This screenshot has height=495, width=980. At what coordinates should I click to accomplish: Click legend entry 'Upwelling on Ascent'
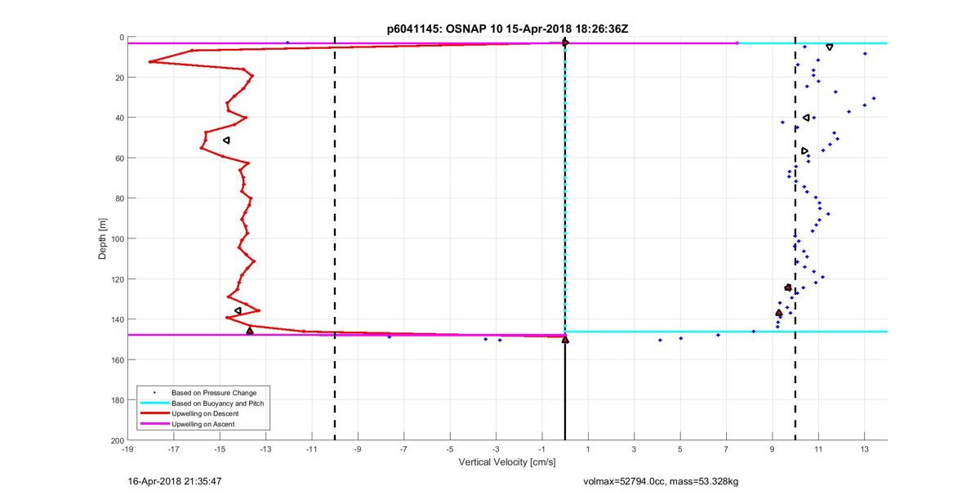[203, 425]
